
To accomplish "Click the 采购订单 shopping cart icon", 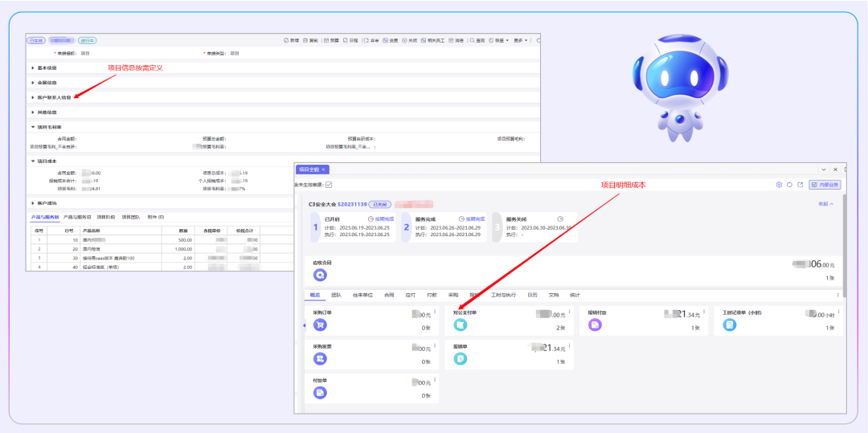I will pos(320,325).
